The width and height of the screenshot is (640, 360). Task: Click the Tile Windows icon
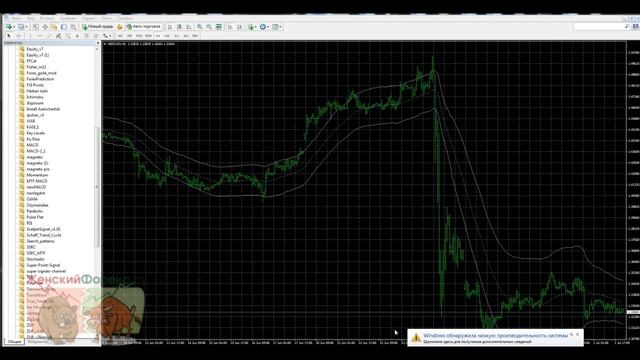click(x=219, y=27)
